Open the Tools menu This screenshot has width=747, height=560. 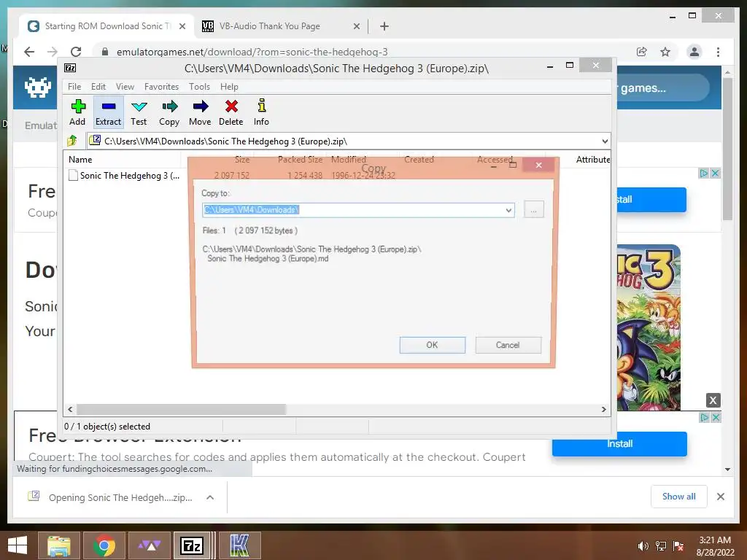199,87
